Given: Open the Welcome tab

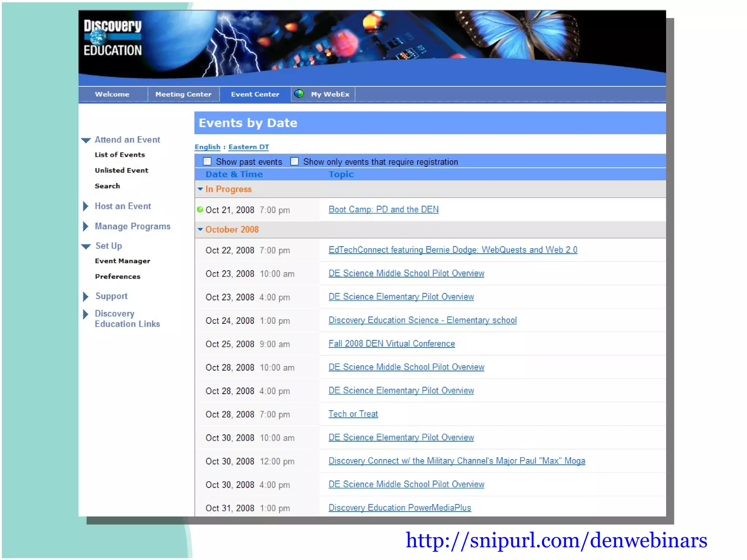Looking at the screenshot, I should (112, 94).
